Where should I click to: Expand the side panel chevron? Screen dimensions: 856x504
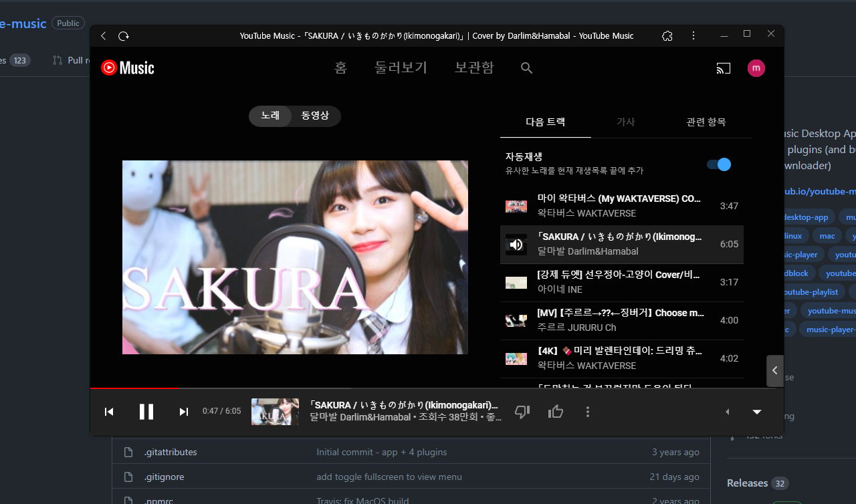[774, 370]
